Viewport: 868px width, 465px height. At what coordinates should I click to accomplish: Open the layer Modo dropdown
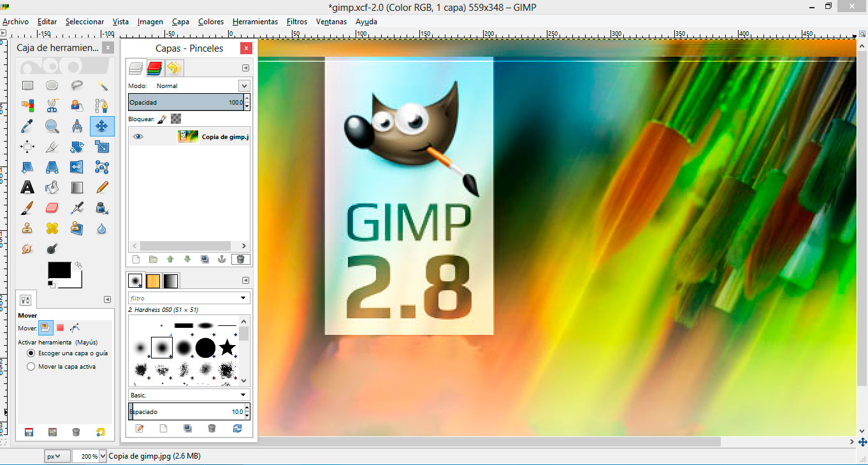pos(244,85)
